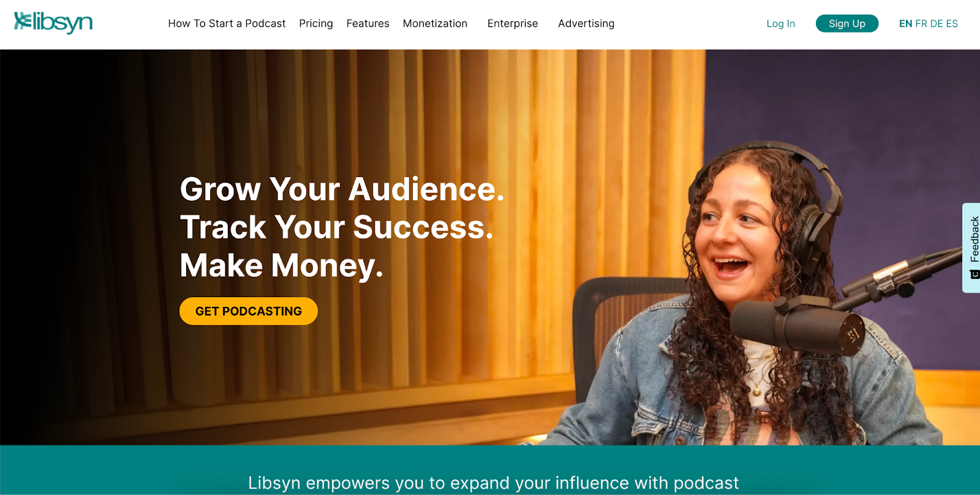980x495 pixels.
Task: Switch site language to ES
Action: click(x=952, y=23)
